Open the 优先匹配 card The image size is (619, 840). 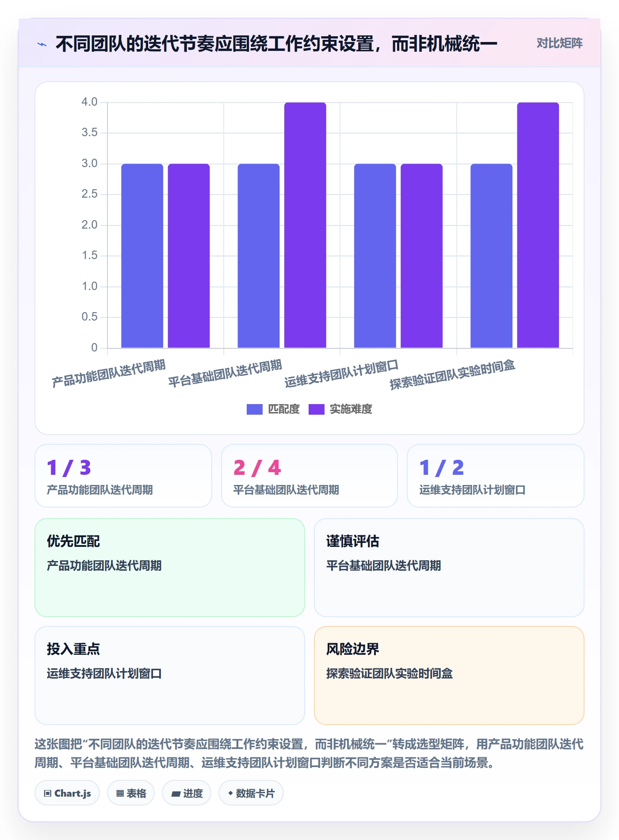click(170, 568)
